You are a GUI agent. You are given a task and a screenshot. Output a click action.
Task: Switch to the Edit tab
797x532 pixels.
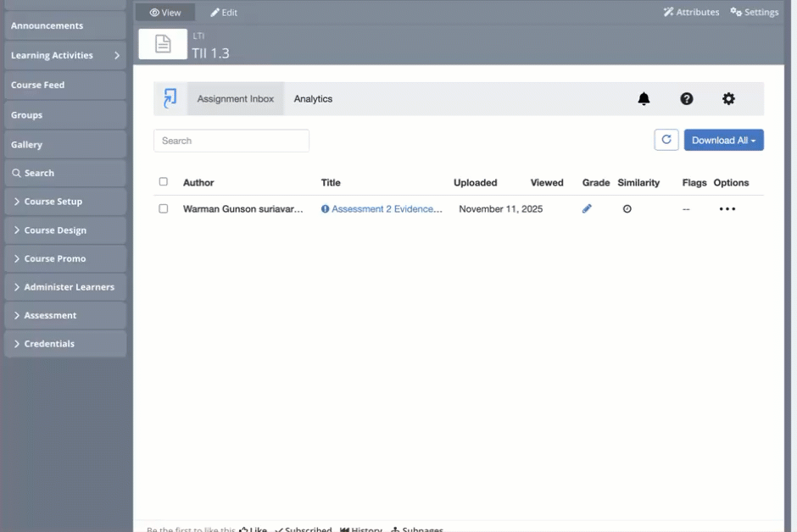pos(224,13)
